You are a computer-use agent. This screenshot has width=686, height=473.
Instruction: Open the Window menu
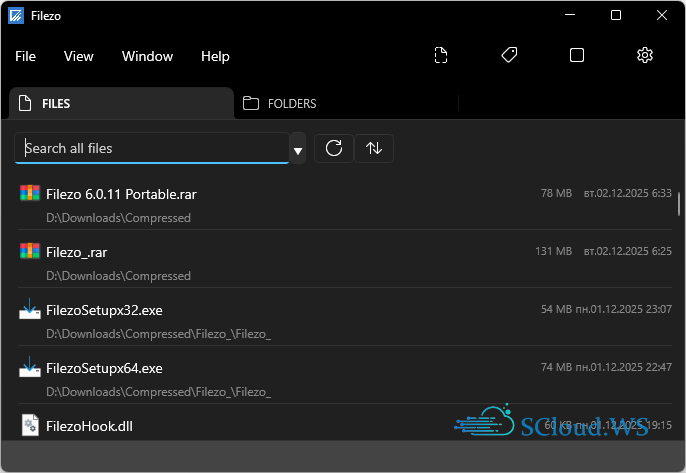tap(147, 56)
